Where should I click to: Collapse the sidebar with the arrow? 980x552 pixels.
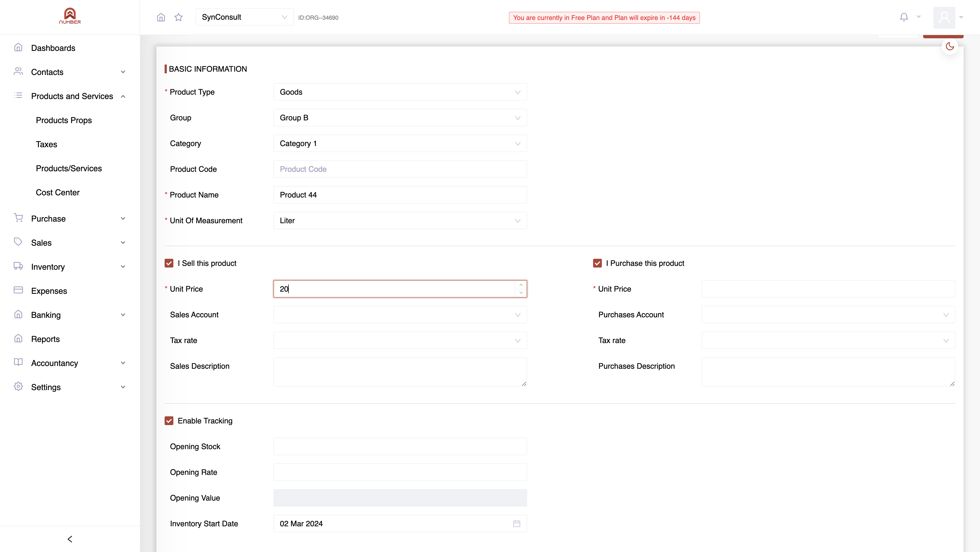[70, 539]
